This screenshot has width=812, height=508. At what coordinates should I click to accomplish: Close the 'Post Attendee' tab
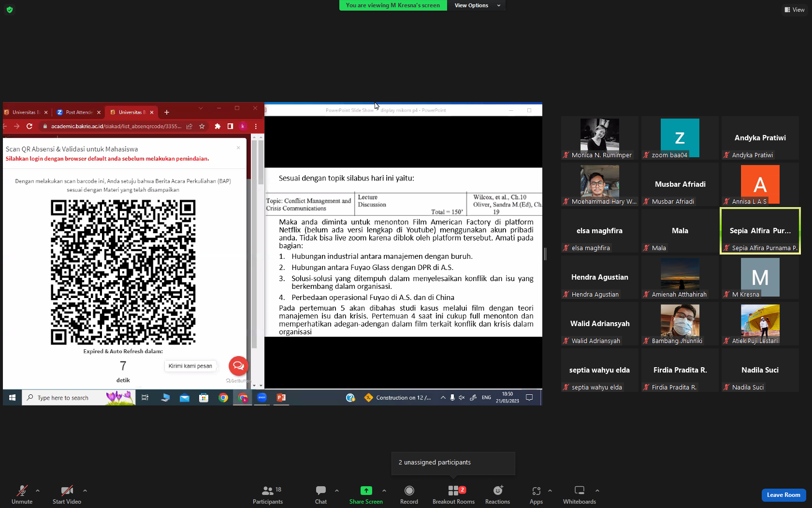(x=99, y=112)
